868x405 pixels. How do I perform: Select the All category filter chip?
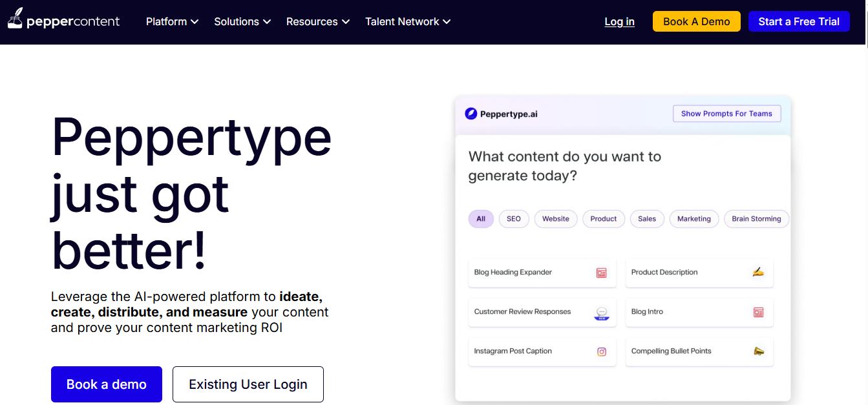[481, 219]
